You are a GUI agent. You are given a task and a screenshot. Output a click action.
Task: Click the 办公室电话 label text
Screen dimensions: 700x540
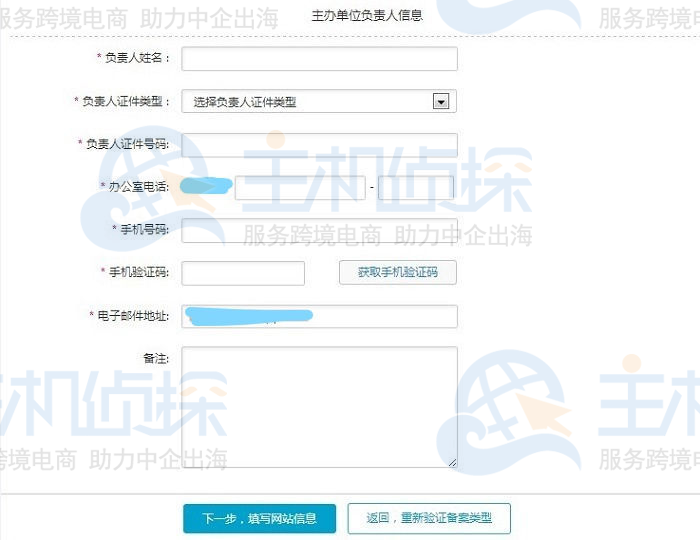(139, 187)
